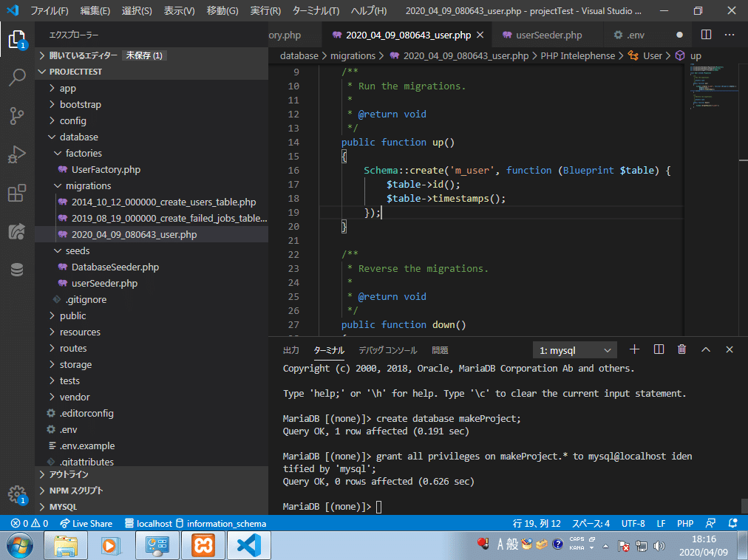Viewport: 748px width, 560px height.
Task: Open Windows Start menu orb
Action: coord(19,545)
